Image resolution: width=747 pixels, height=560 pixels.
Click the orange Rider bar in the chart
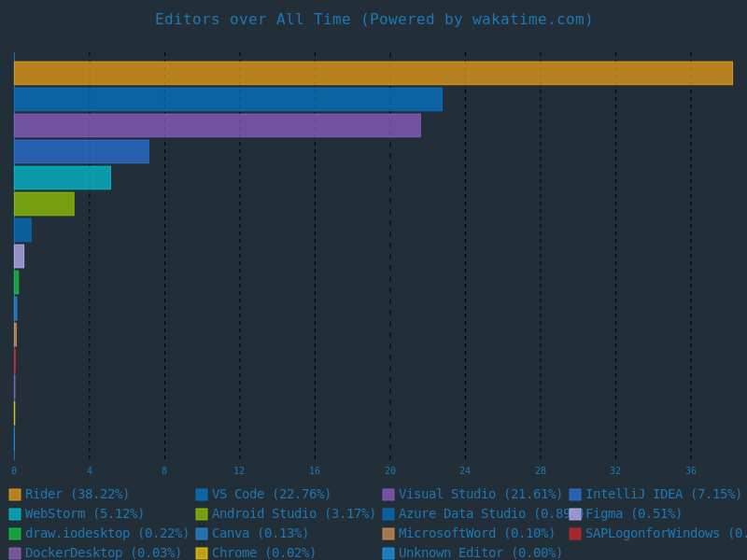pos(373,73)
